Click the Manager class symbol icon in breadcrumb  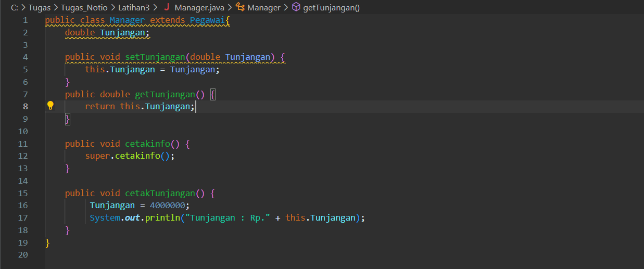point(240,7)
